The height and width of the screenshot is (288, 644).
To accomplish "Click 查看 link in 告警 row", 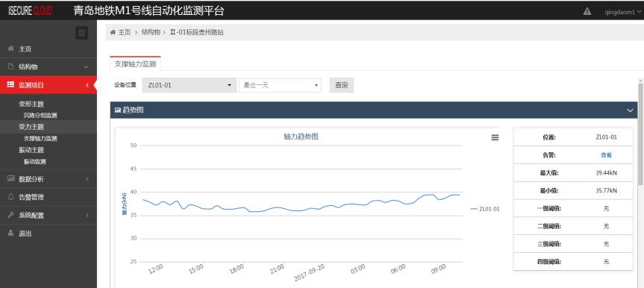I will tap(606, 155).
